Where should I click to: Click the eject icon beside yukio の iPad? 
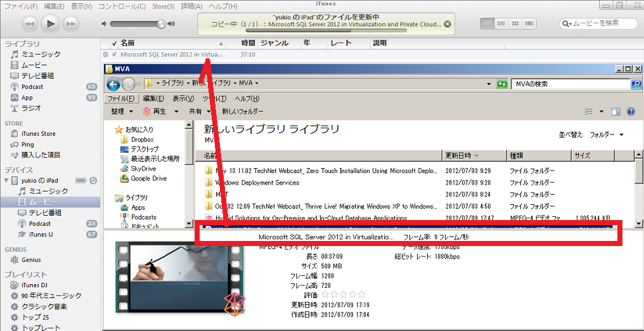[93, 181]
